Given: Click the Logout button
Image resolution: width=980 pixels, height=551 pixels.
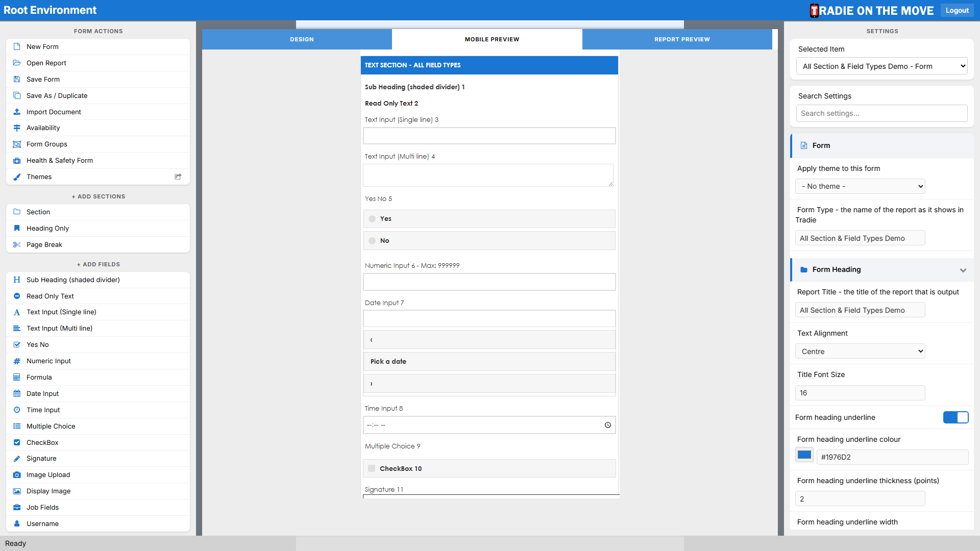Looking at the screenshot, I should click(x=957, y=10).
